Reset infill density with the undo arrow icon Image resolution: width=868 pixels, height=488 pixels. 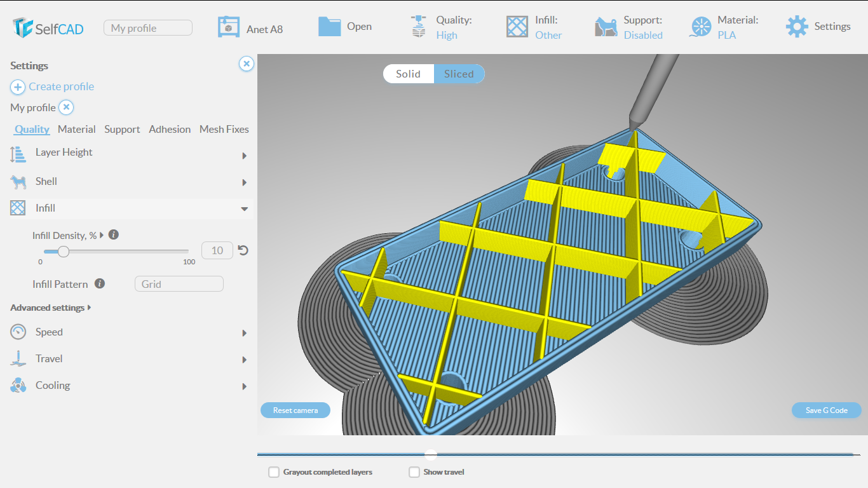click(x=243, y=250)
